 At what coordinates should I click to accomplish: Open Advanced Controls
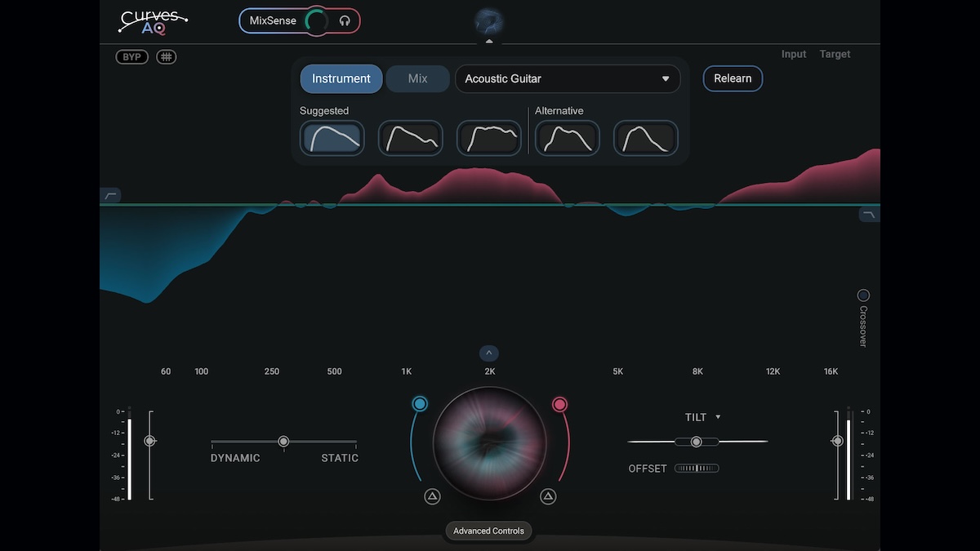[x=489, y=531]
